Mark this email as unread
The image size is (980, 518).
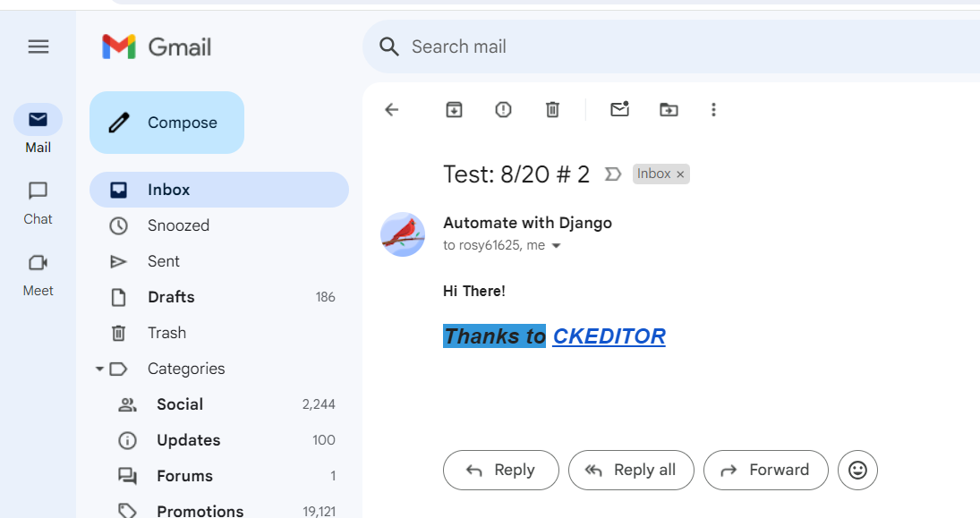(619, 110)
